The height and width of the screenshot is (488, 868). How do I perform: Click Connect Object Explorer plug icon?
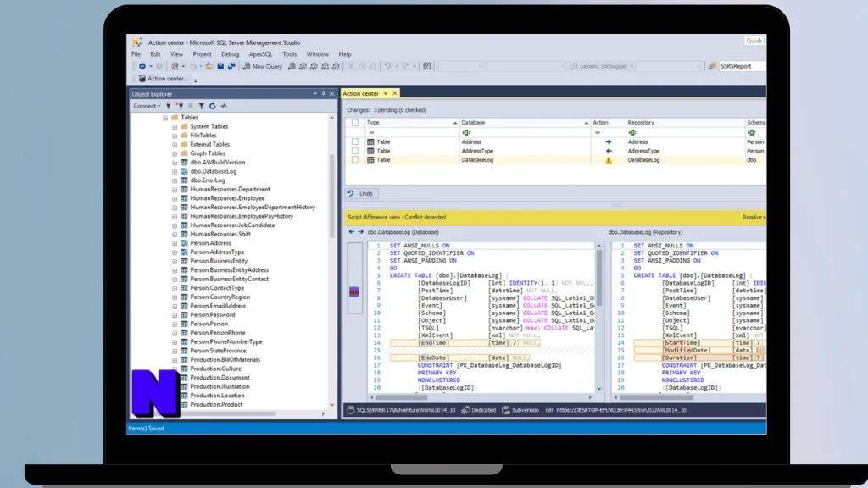tap(169, 106)
